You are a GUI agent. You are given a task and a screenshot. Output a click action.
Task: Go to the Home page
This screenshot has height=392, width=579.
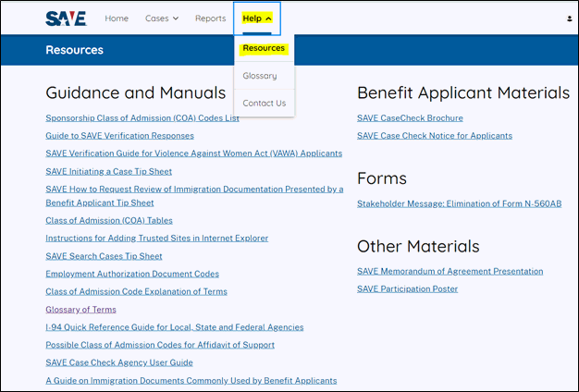(117, 18)
